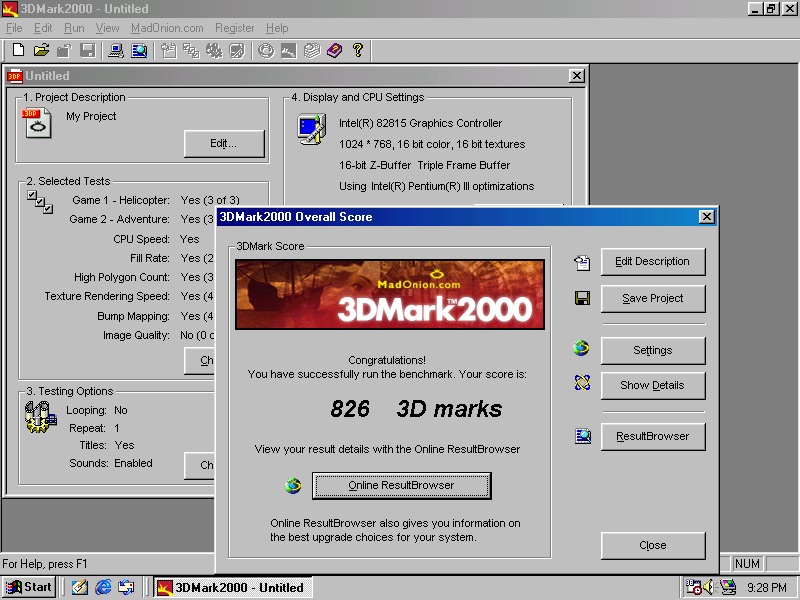Click the 'Looping:' option label
The height and width of the screenshot is (600, 800).
pos(86,410)
